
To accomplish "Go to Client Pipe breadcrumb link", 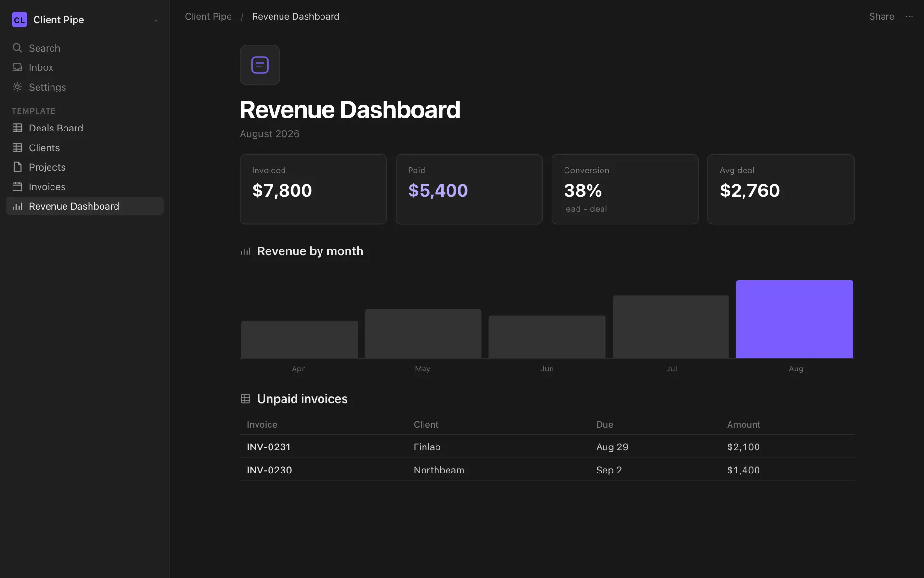I will (208, 16).
